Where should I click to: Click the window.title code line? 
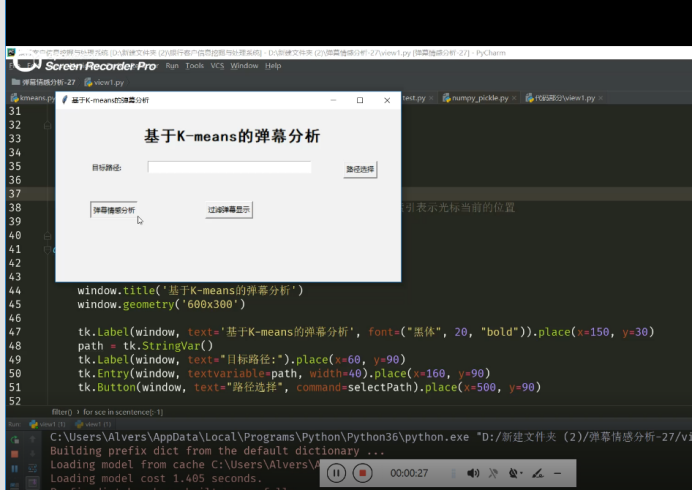tap(191, 290)
